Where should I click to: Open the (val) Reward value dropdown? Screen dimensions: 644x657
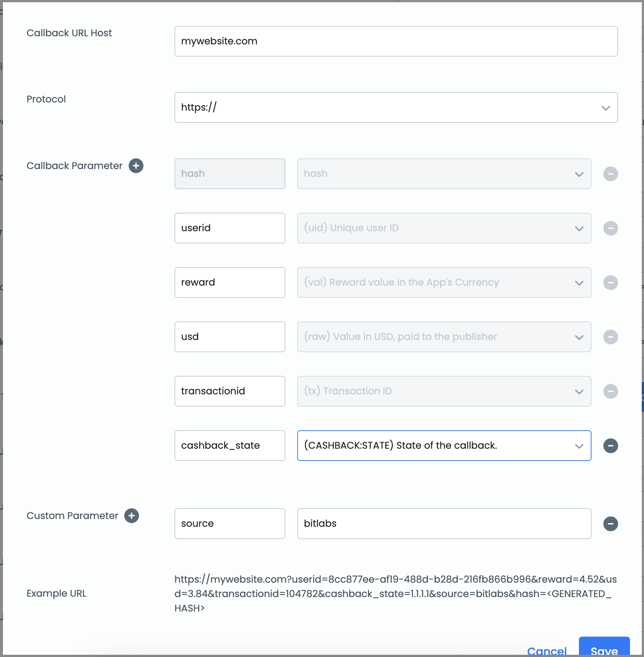[444, 283]
